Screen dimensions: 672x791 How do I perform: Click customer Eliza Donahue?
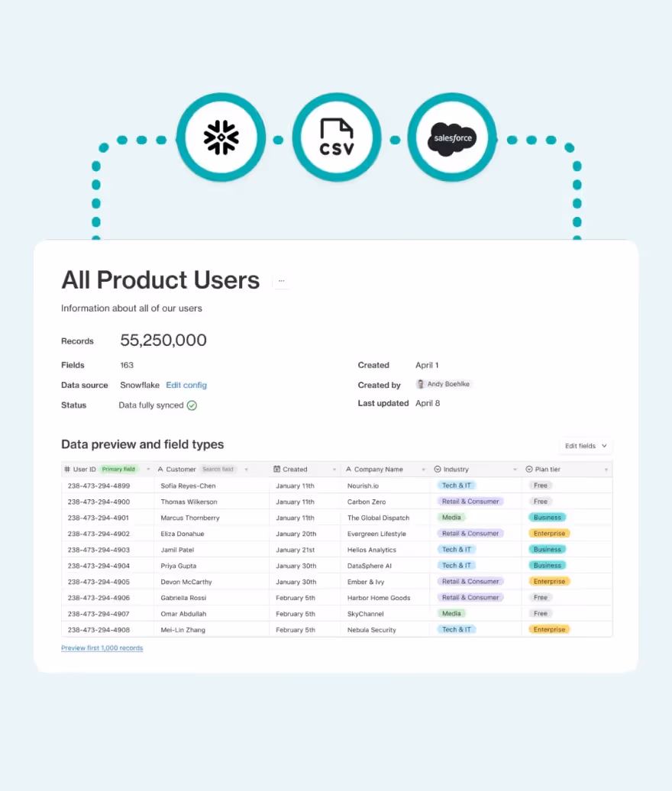[x=183, y=534]
